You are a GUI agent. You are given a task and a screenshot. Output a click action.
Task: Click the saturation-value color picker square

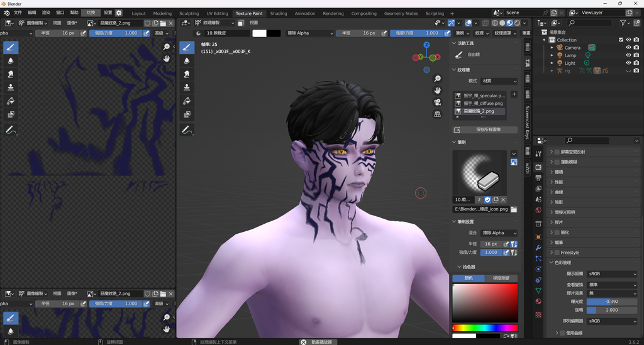(x=485, y=303)
